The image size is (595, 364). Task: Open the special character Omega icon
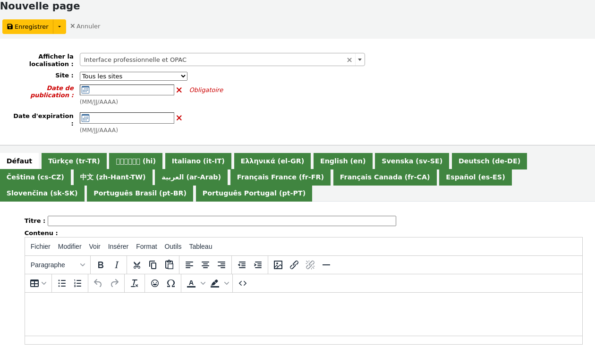coord(171,283)
